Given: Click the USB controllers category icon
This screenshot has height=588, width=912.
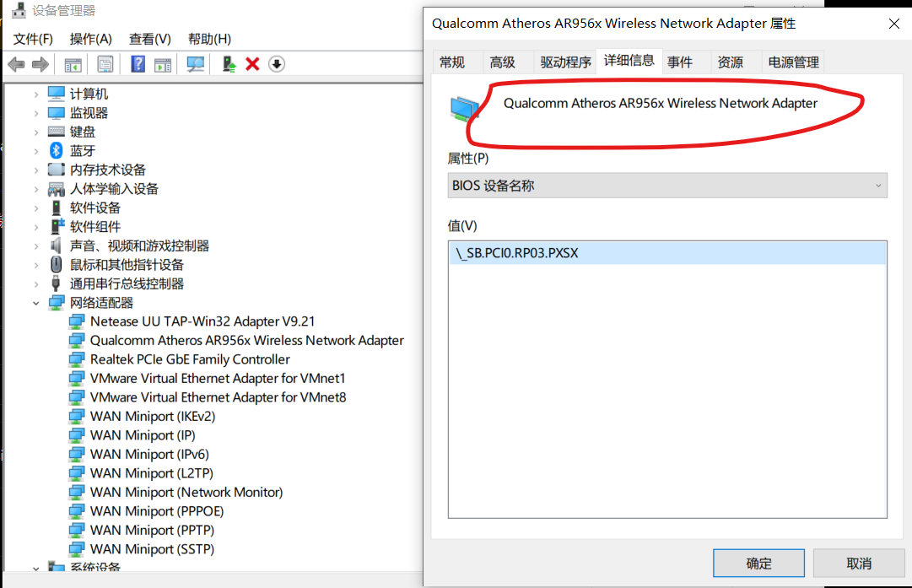Looking at the screenshot, I should (x=56, y=283).
